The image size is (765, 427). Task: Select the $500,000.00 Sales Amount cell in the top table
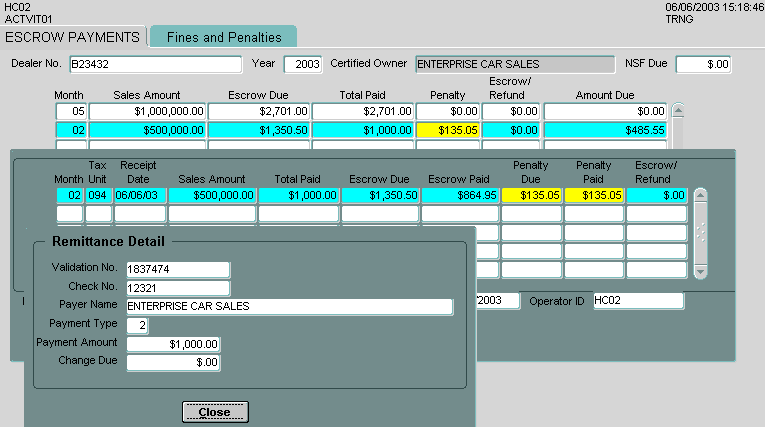[x=147, y=130]
